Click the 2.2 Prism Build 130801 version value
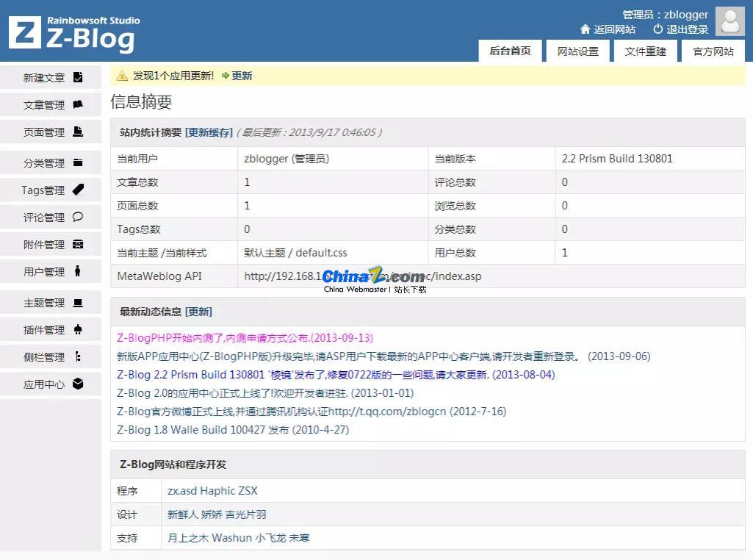The image size is (753, 560). pos(617,159)
